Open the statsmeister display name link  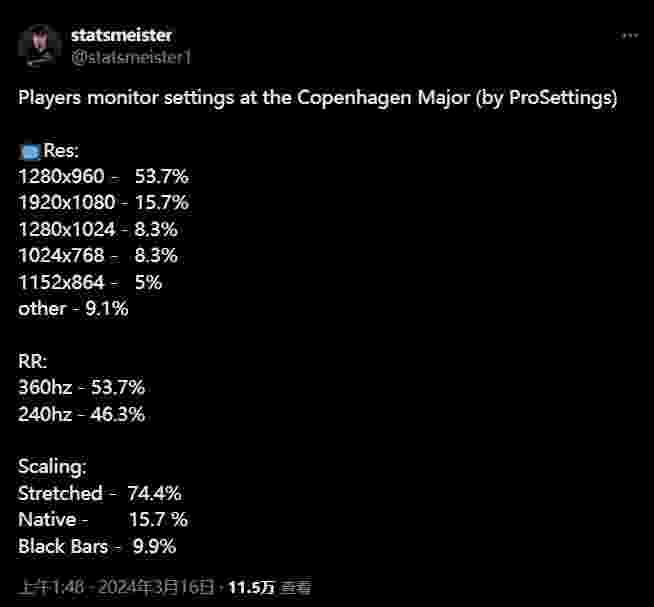[121, 35]
